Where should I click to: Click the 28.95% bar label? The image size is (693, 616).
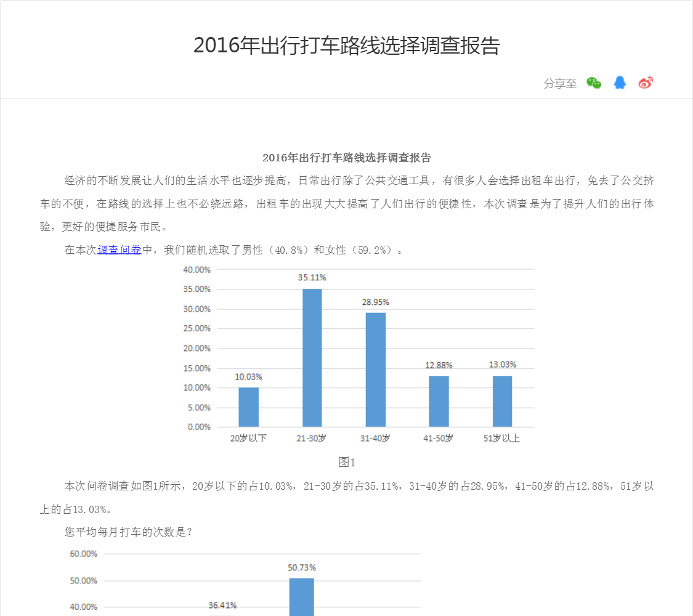(375, 302)
